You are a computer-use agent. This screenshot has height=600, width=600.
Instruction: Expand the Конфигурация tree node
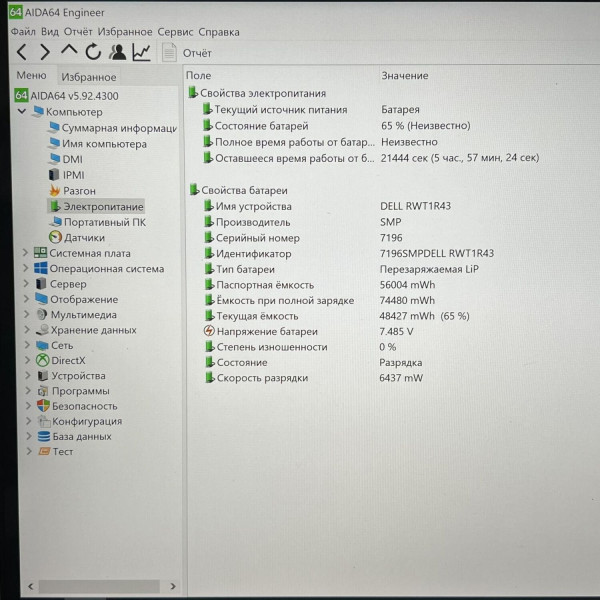[x=29, y=421]
